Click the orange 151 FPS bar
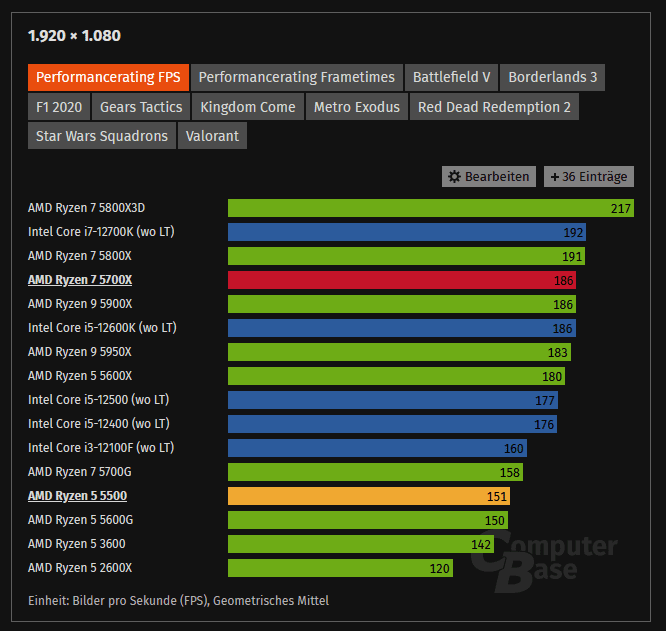 [369, 496]
